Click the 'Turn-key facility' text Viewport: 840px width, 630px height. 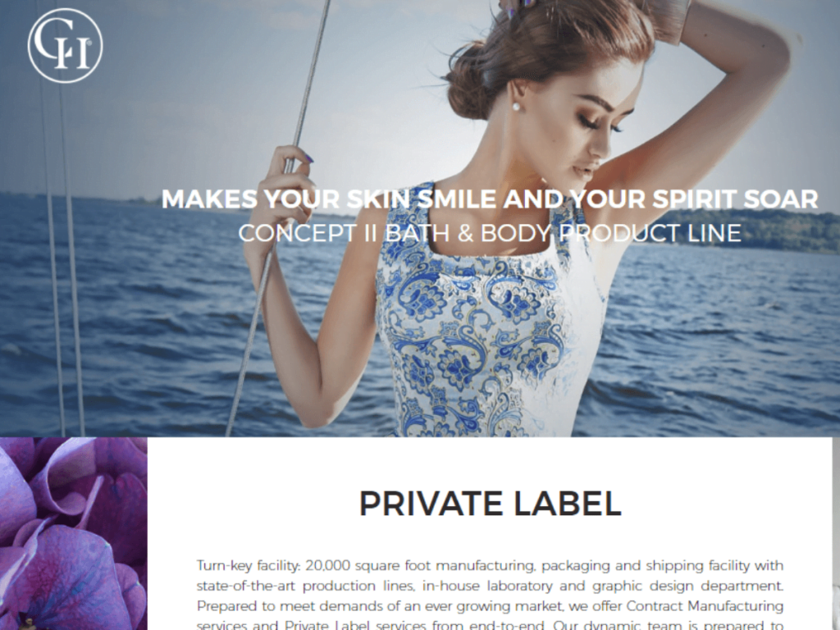tap(249, 566)
